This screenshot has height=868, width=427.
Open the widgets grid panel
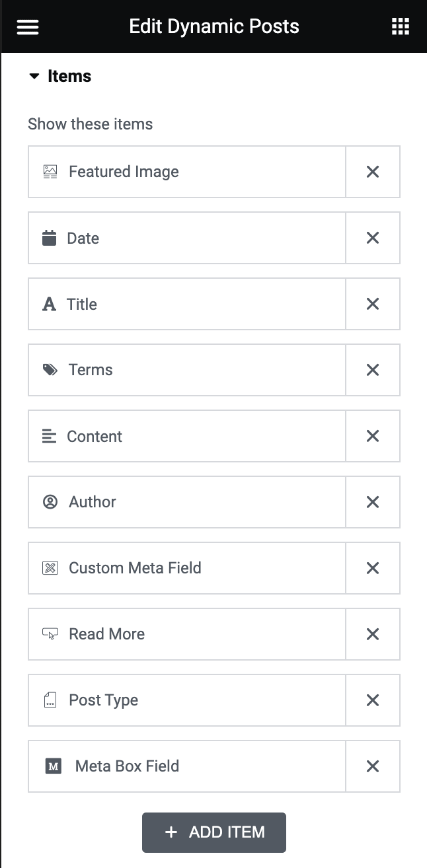(400, 26)
